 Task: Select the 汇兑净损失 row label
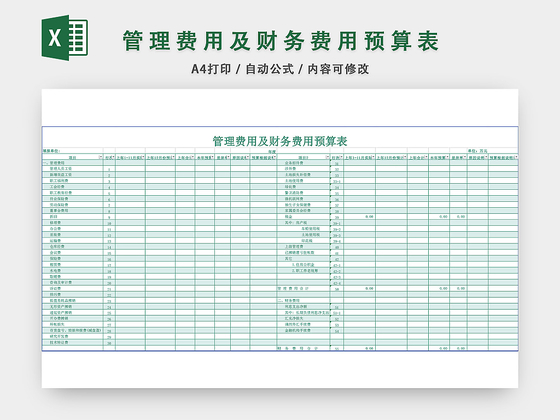pyautogui.click(x=294, y=319)
